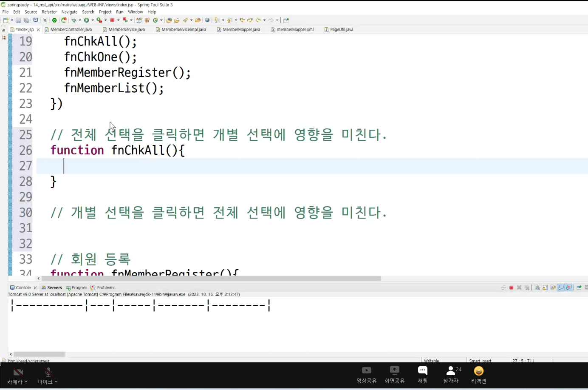Open the Source menu
588x390 pixels.
click(x=31, y=12)
